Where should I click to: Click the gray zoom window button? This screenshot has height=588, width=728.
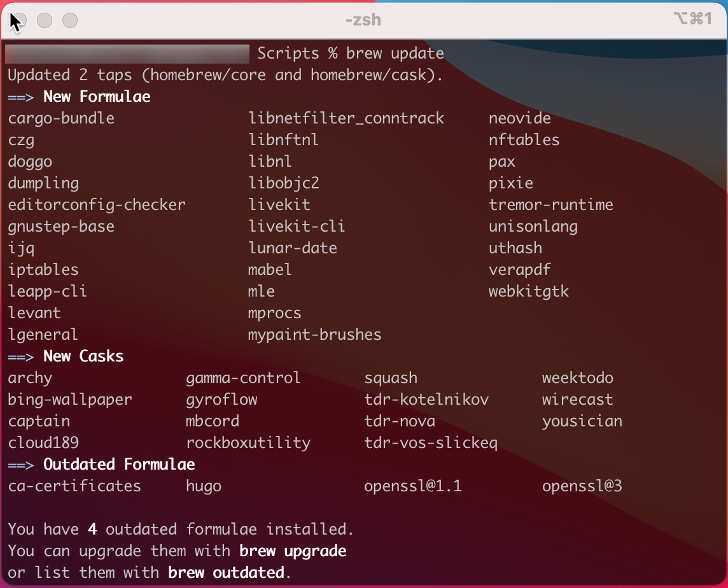(70, 20)
